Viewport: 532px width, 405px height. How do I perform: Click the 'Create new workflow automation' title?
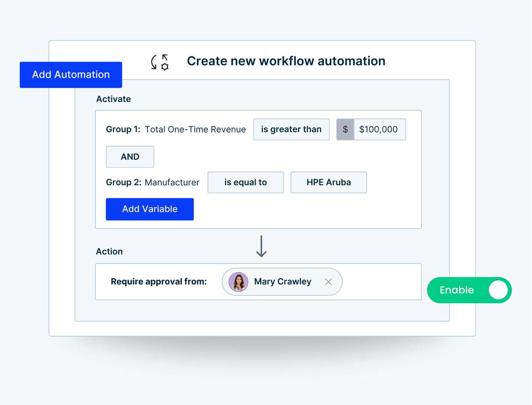pyautogui.click(x=286, y=61)
